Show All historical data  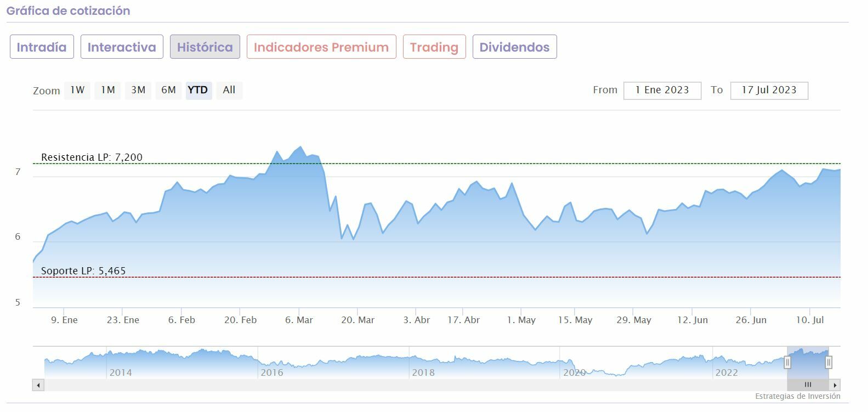pyautogui.click(x=229, y=90)
